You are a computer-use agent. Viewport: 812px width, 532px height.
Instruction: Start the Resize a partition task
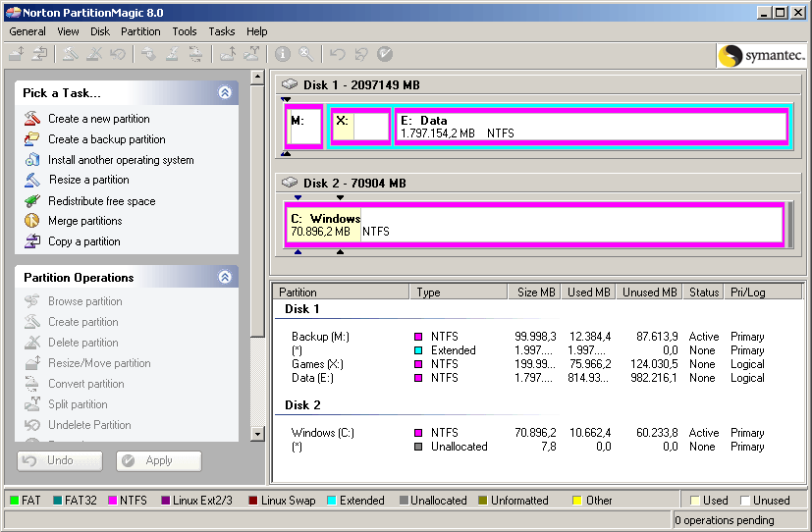[x=89, y=180]
